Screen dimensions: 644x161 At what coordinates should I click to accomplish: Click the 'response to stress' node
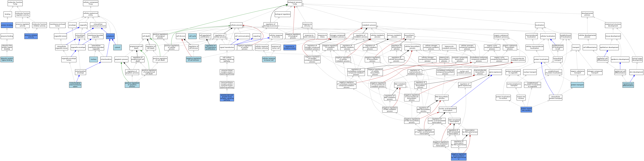click(322, 36)
